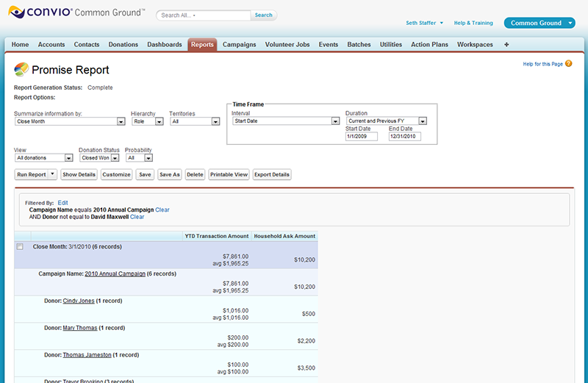588x383 pixels.
Task: Switch to the Donations tab
Action: click(123, 45)
